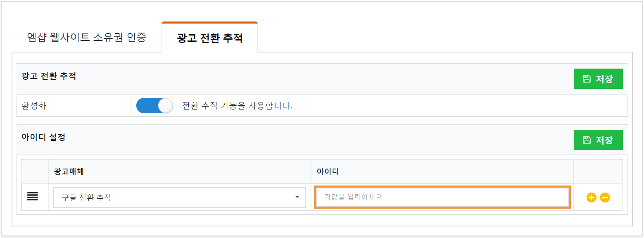Click the 광고매체 column header
Viewport: 644px width, 238px height.
tap(69, 171)
